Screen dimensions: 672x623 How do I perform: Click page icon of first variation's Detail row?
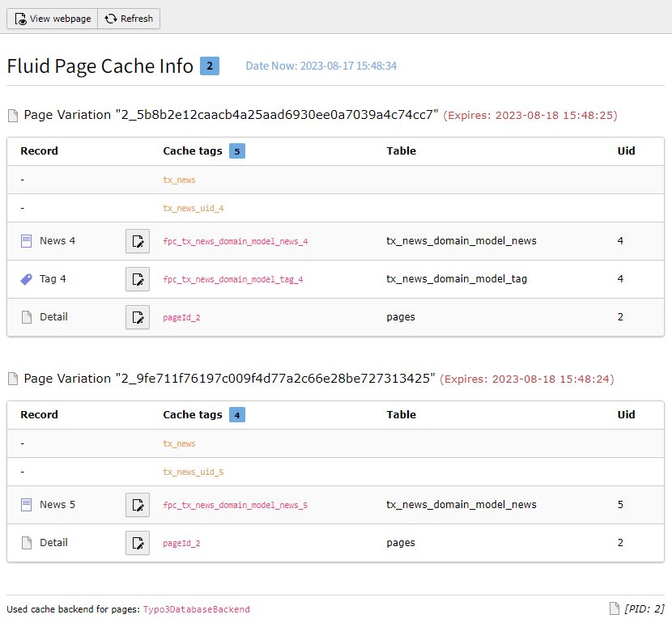27,317
